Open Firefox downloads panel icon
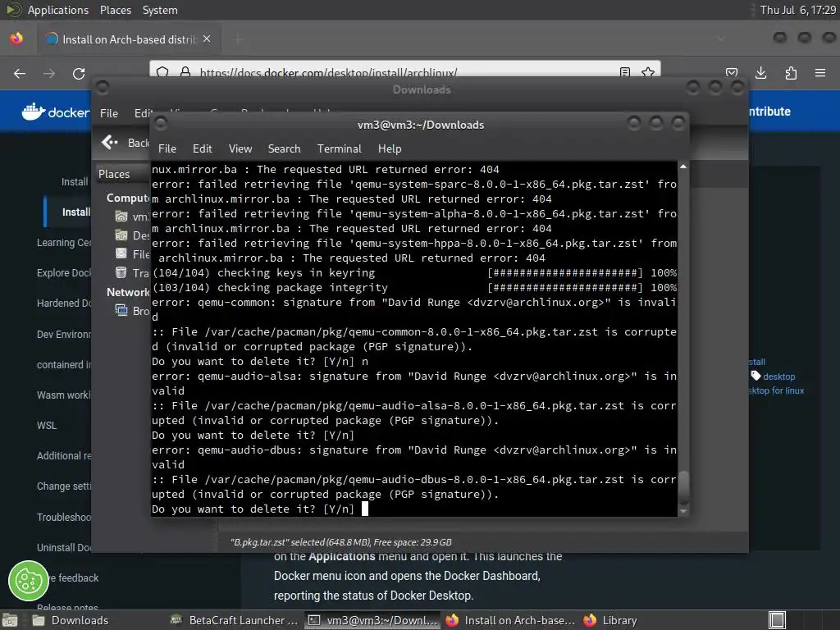This screenshot has height=630, width=840. pos(760,73)
